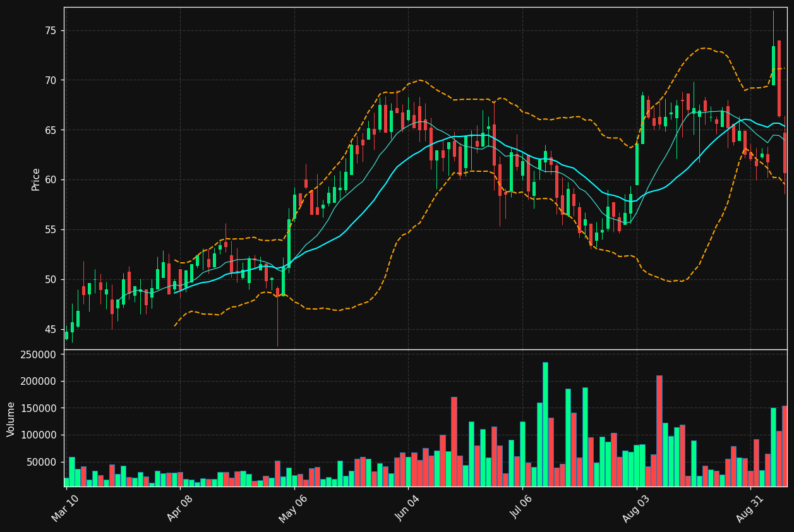This screenshot has height=532, width=794.
Task: Click the 'Volume' y-axis label
Action: pos(11,419)
